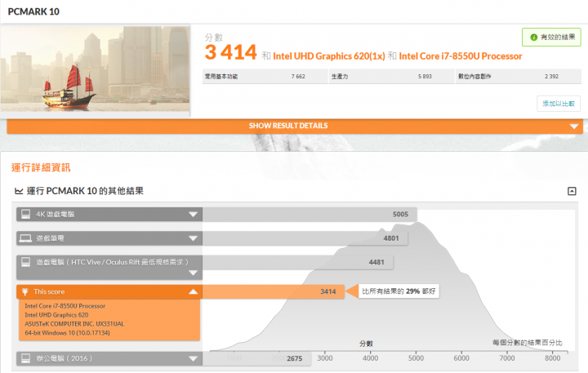The width and height of the screenshot is (588, 373).
Task: Click the SHOW RESULT DETAILS bar
Action: (x=295, y=126)
